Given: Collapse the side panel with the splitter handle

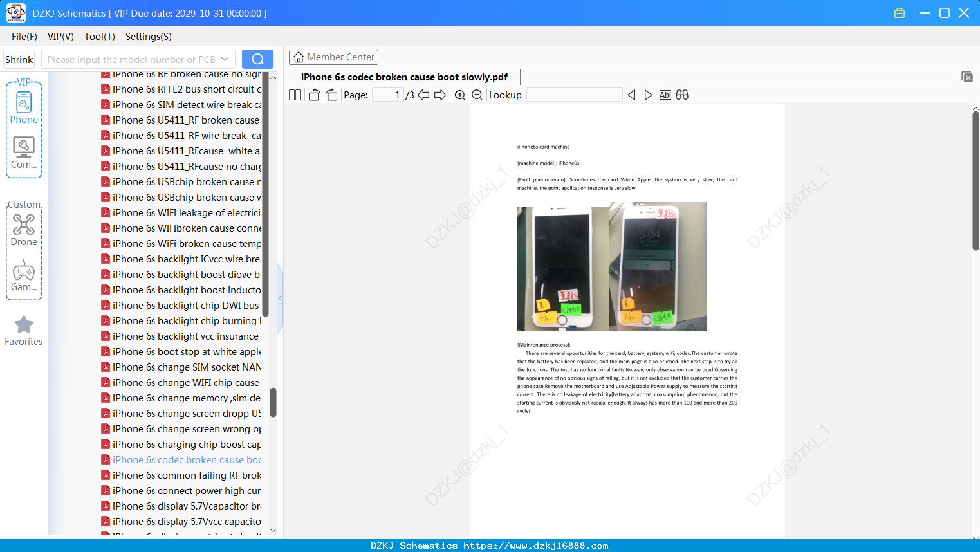Looking at the screenshot, I should (280, 298).
